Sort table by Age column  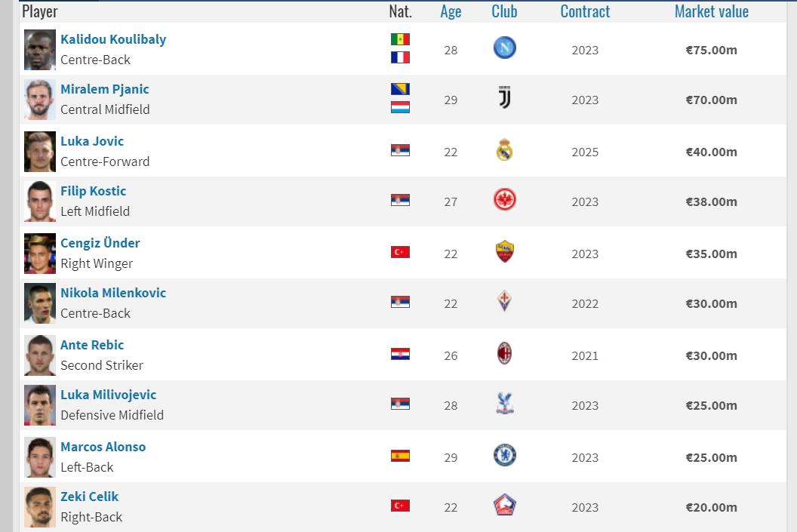click(x=451, y=11)
